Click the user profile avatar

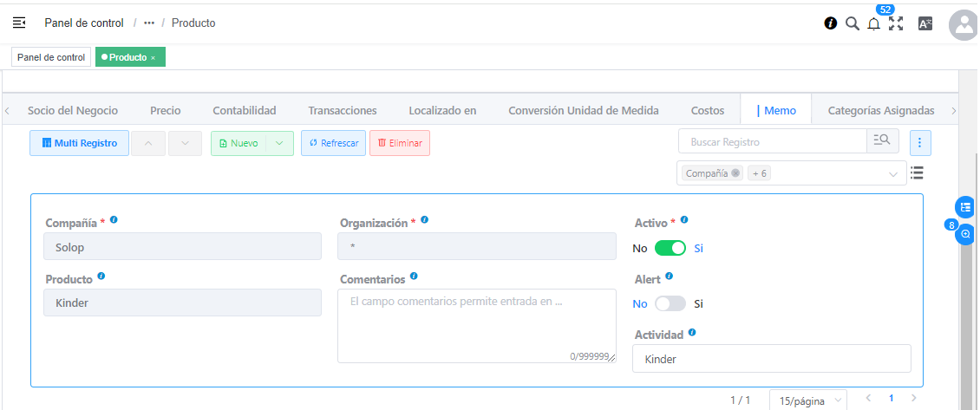click(964, 25)
